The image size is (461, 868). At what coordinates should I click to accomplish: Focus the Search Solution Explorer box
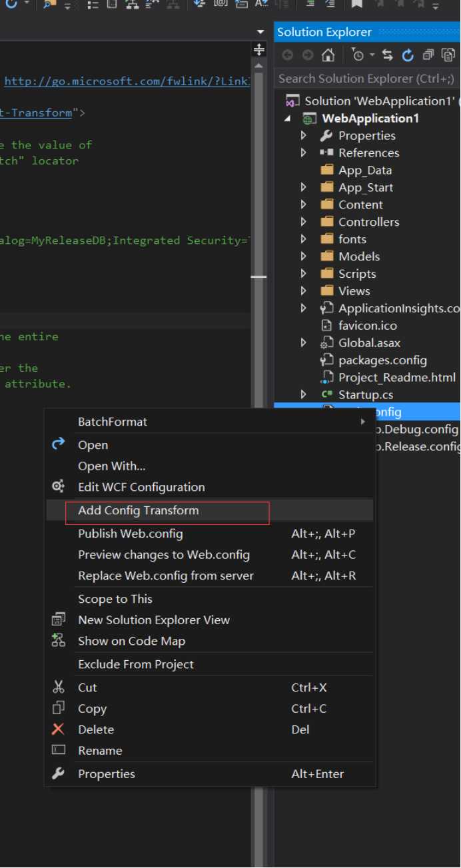[367, 79]
